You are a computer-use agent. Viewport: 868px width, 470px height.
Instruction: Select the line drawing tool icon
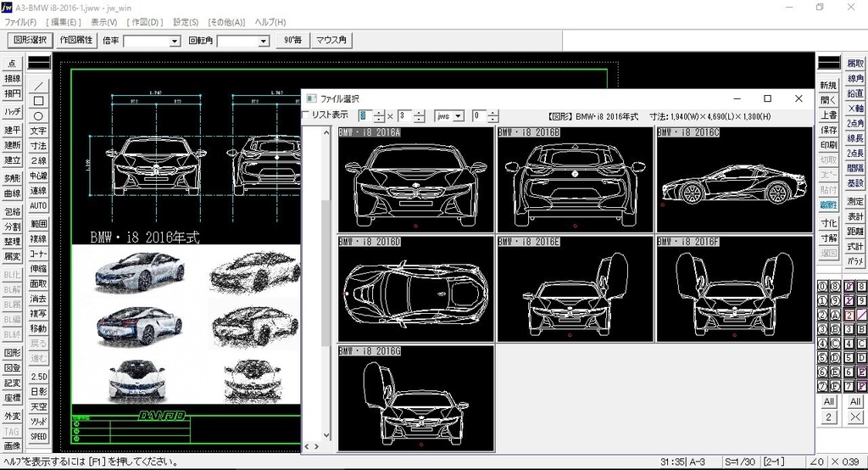click(38, 86)
